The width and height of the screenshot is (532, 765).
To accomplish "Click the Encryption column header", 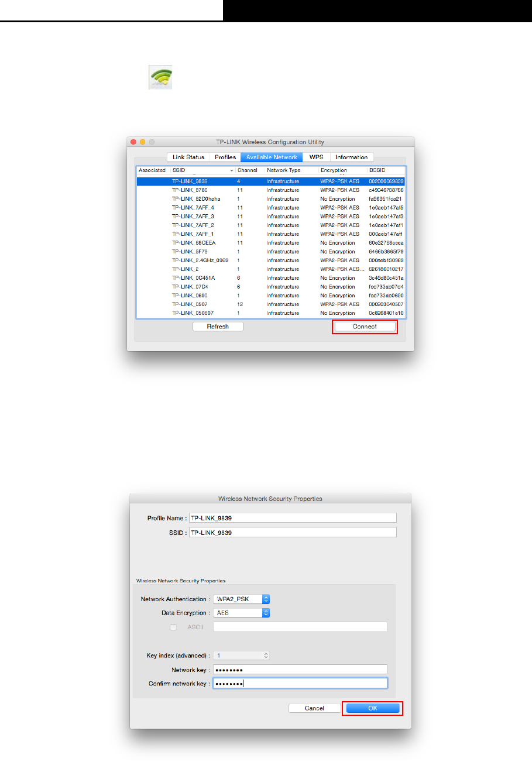I will 343,170.
